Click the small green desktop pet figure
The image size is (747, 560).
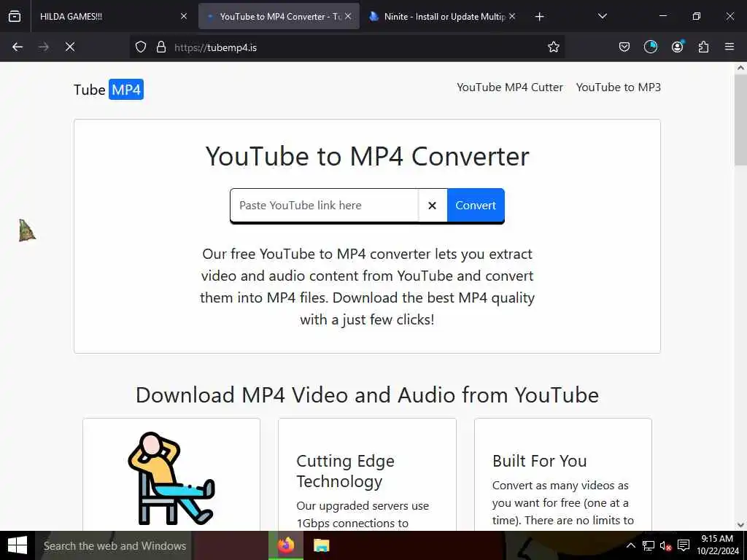(27, 230)
